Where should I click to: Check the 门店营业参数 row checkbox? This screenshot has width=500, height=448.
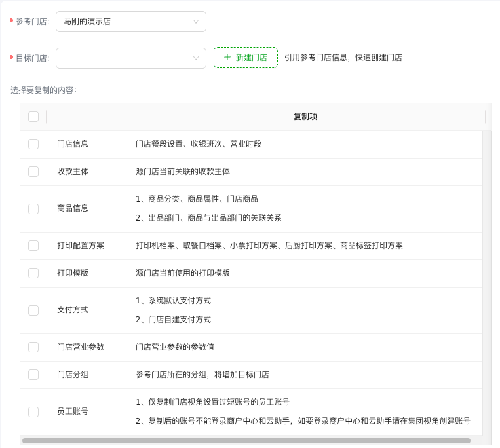click(33, 347)
